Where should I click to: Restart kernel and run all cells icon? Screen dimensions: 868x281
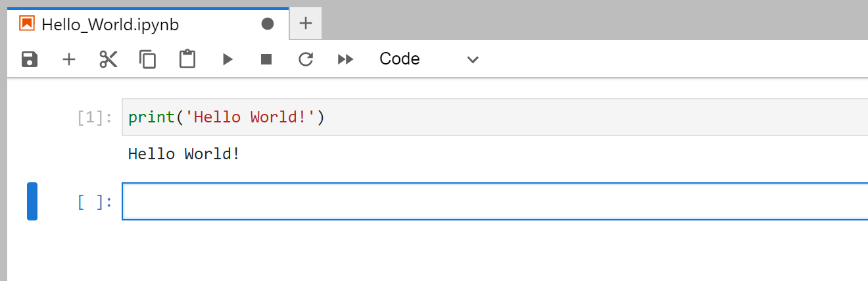point(345,59)
